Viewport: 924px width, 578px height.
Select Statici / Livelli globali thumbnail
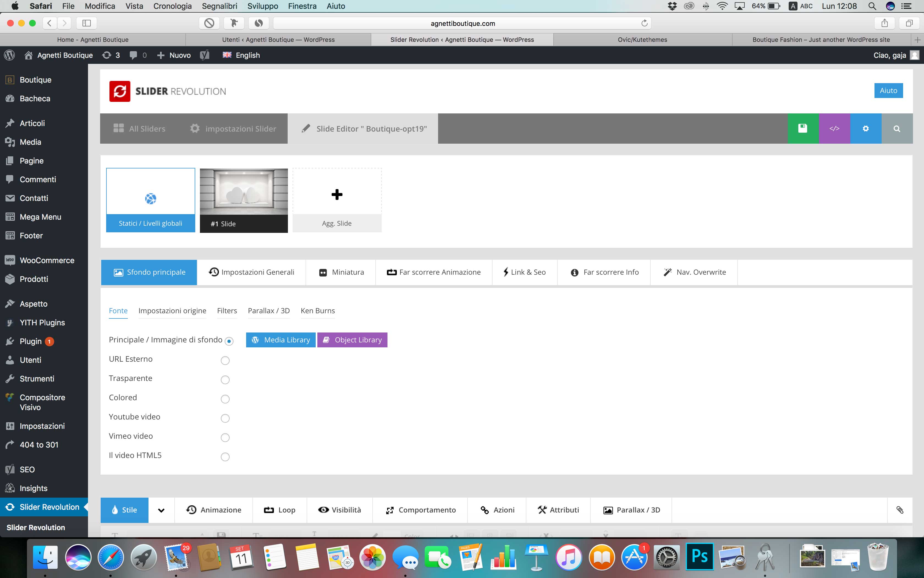click(150, 200)
